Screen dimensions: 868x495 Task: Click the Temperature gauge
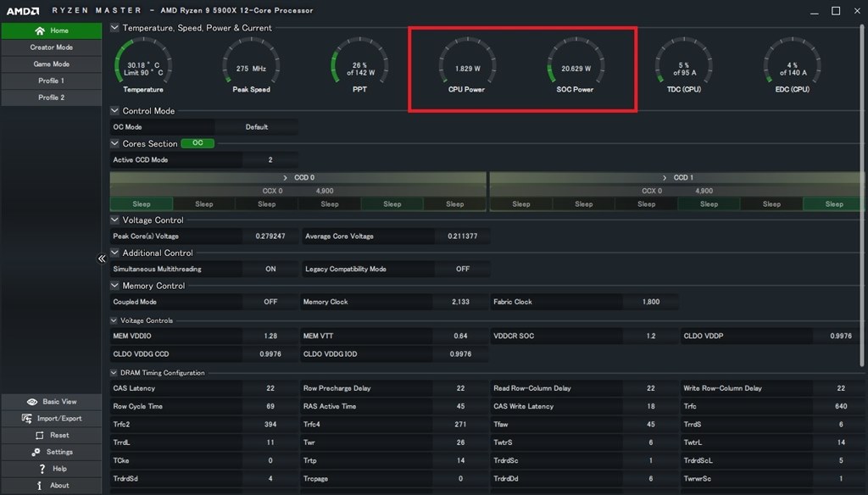coord(142,65)
